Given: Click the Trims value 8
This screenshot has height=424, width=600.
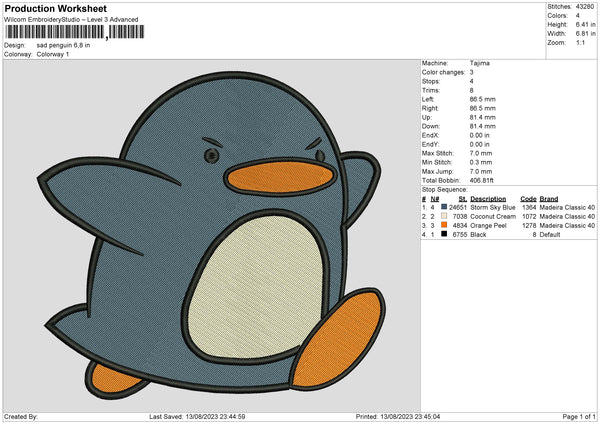Looking at the screenshot, I should click(471, 90).
